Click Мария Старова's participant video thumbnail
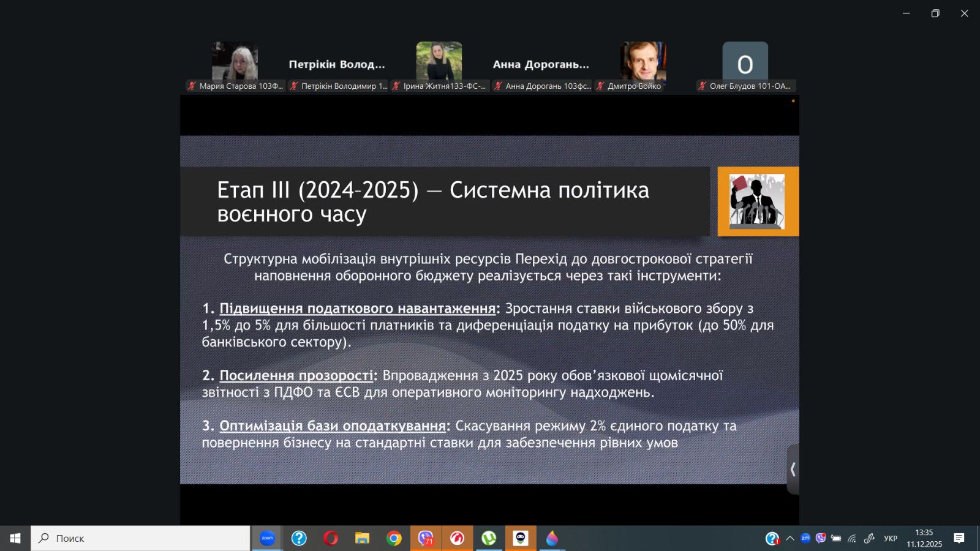The height and width of the screenshot is (551, 980). (x=235, y=61)
